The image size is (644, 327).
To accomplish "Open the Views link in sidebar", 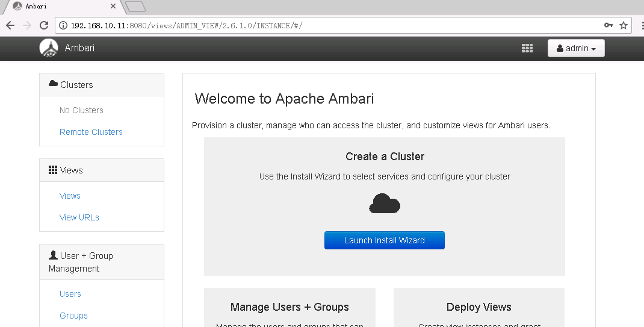I will 70,196.
